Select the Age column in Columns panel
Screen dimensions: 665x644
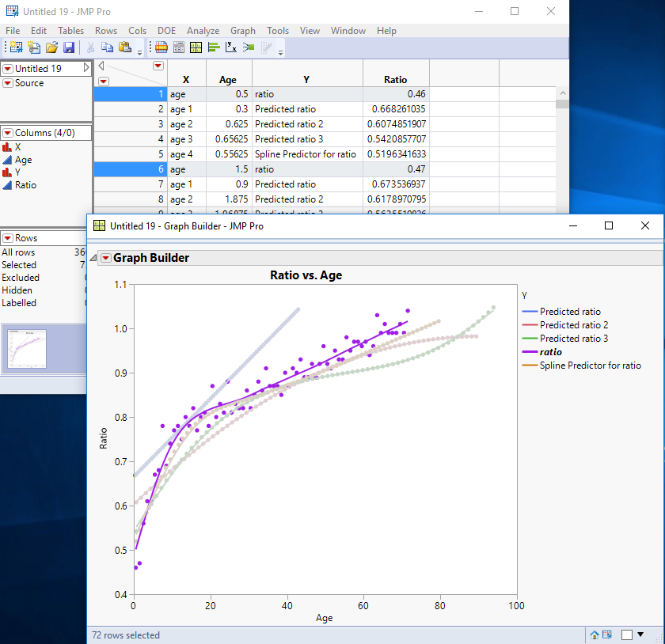(x=24, y=160)
